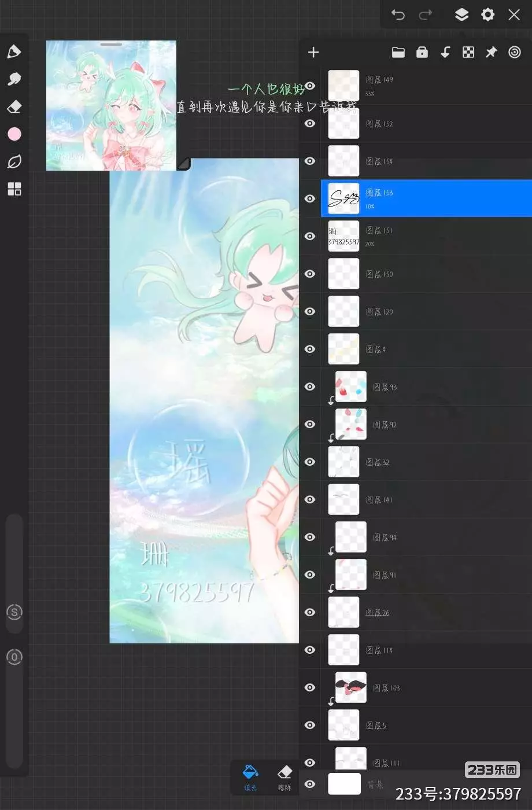Select layer 图层152 by its name

379,124
